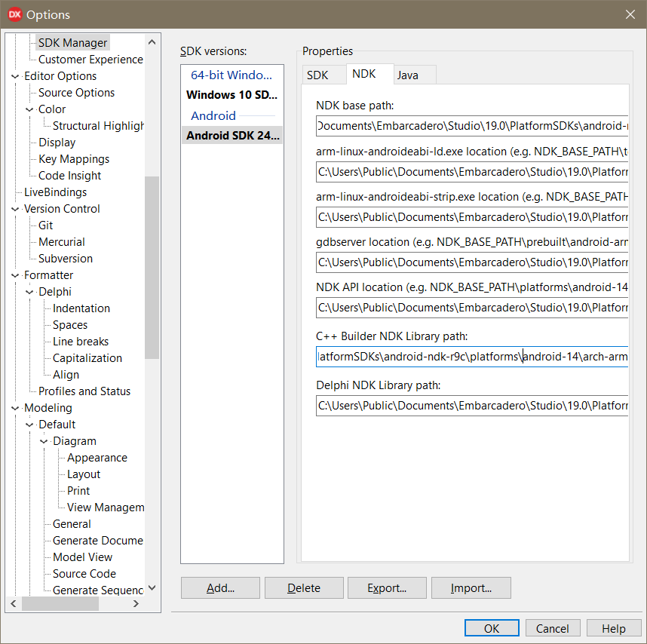Collapse the Editor Options tree node
647x644 pixels.
coord(15,76)
